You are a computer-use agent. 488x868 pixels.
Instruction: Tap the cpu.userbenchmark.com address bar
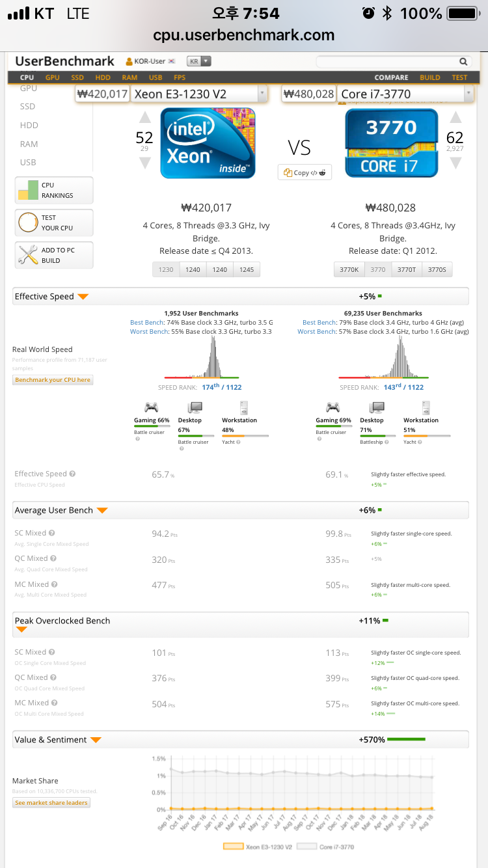244,35
